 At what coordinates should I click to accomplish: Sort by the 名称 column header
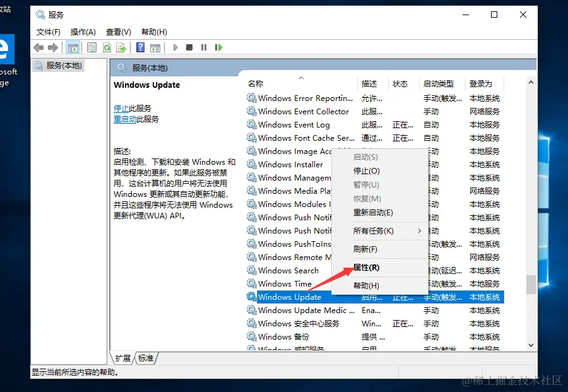[302, 84]
